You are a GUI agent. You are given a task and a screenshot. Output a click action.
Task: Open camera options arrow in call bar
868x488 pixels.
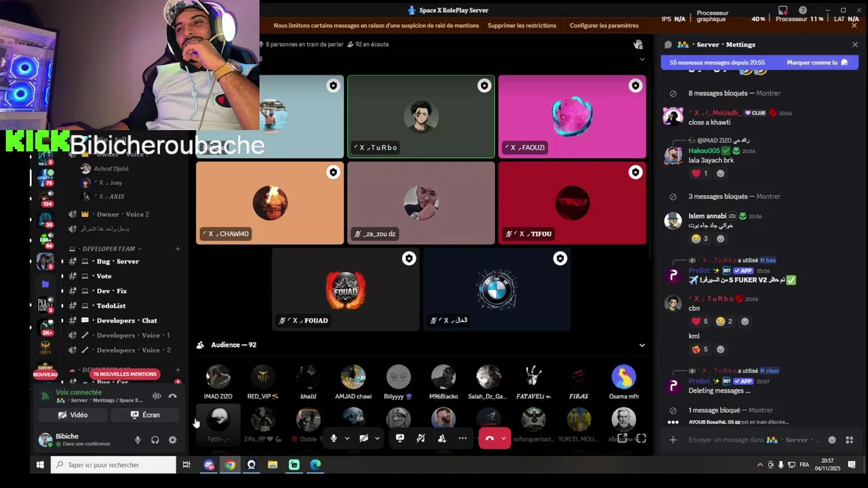(377, 439)
